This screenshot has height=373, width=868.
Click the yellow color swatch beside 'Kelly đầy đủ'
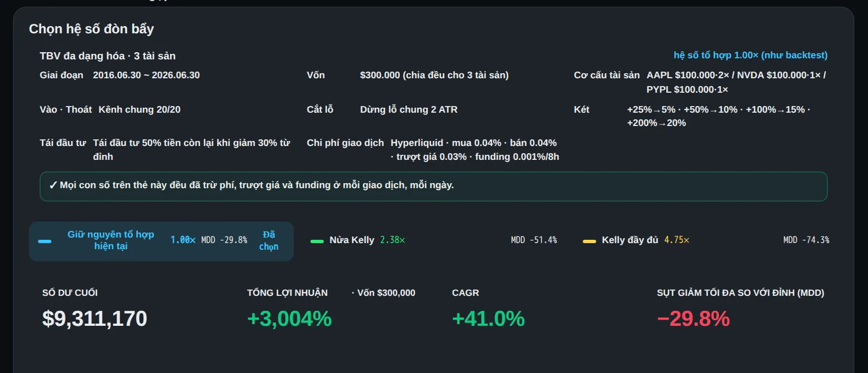[590, 241]
